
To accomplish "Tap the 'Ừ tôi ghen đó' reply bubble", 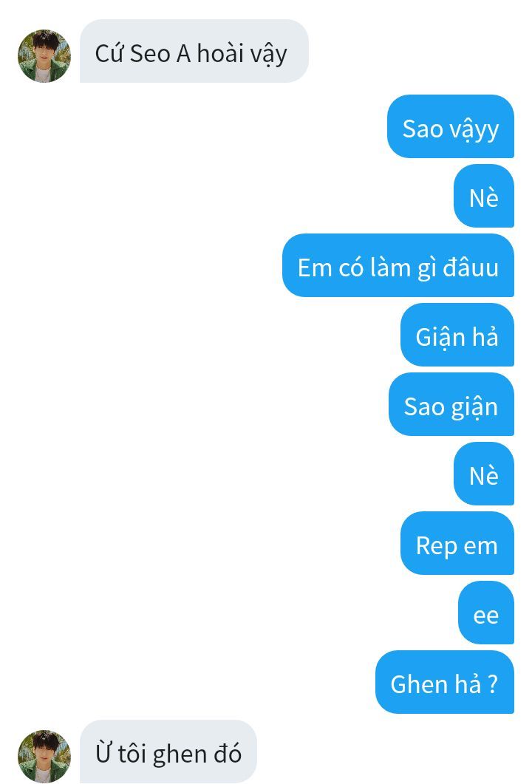I will click(168, 751).
